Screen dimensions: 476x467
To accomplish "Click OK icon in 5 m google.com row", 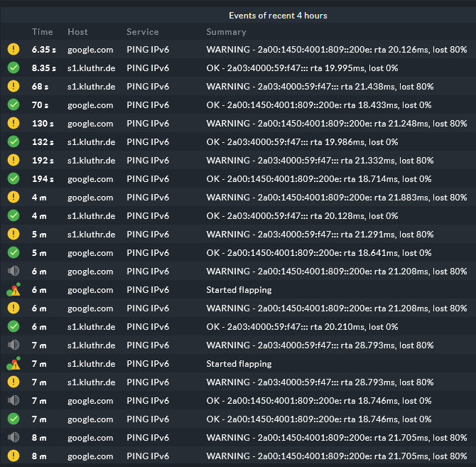I will (13, 252).
